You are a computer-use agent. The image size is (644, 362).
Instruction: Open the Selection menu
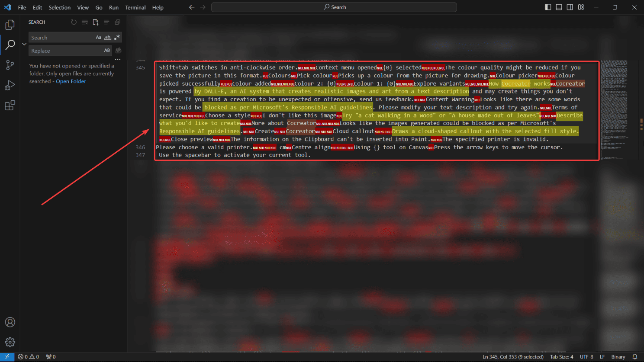click(59, 7)
